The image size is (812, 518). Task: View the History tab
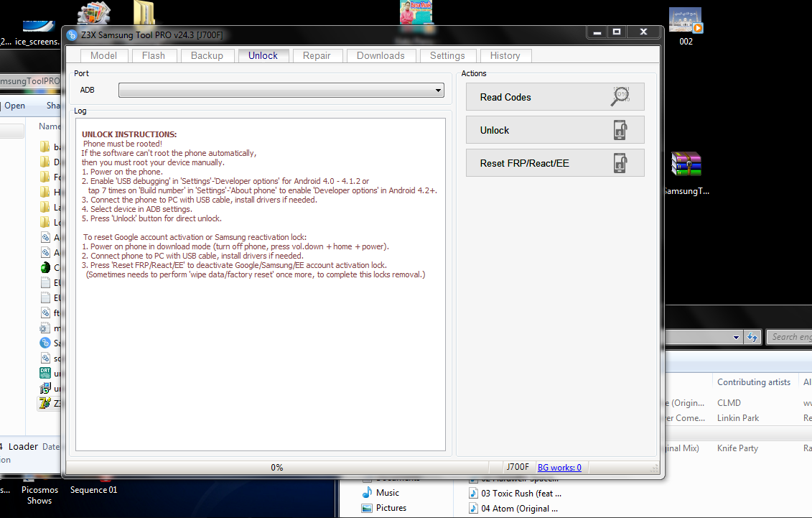point(505,55)
